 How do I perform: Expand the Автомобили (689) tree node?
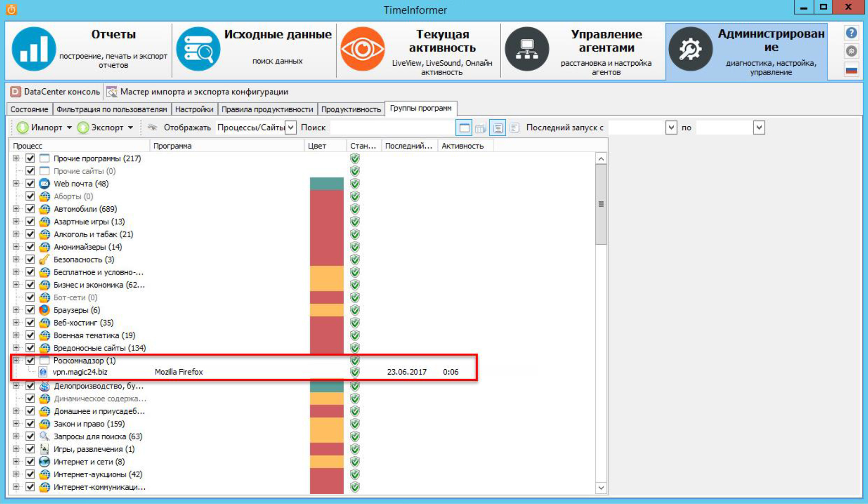click(x=16, y=208)
